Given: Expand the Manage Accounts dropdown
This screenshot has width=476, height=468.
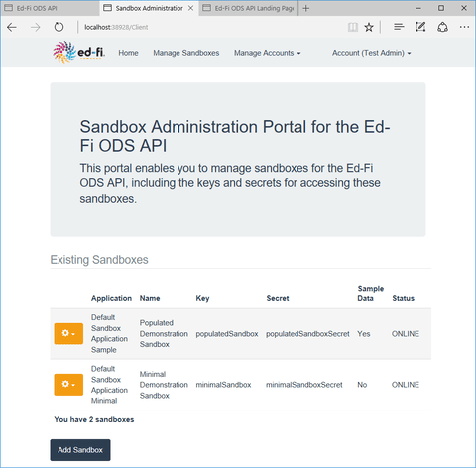Looking at the screenshot, I should 268,53.
